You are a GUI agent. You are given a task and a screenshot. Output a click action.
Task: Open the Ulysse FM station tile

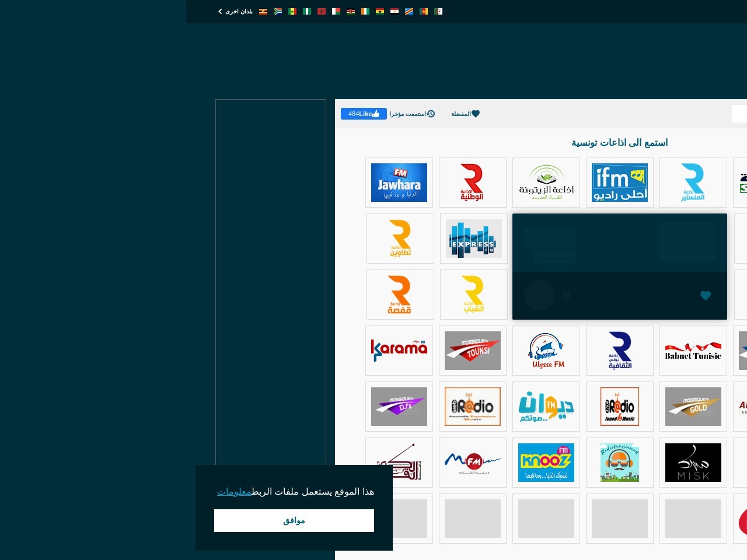(546, 351)
